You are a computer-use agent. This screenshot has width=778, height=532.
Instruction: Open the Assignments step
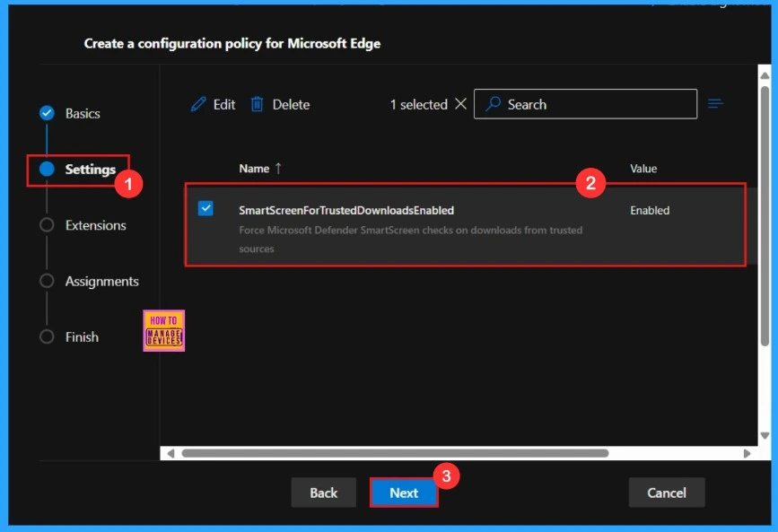(x=101, y=282)
